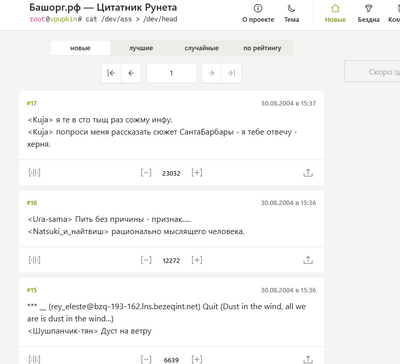Switch to the 'по рейтингу' tab

(x=262, y=48)
